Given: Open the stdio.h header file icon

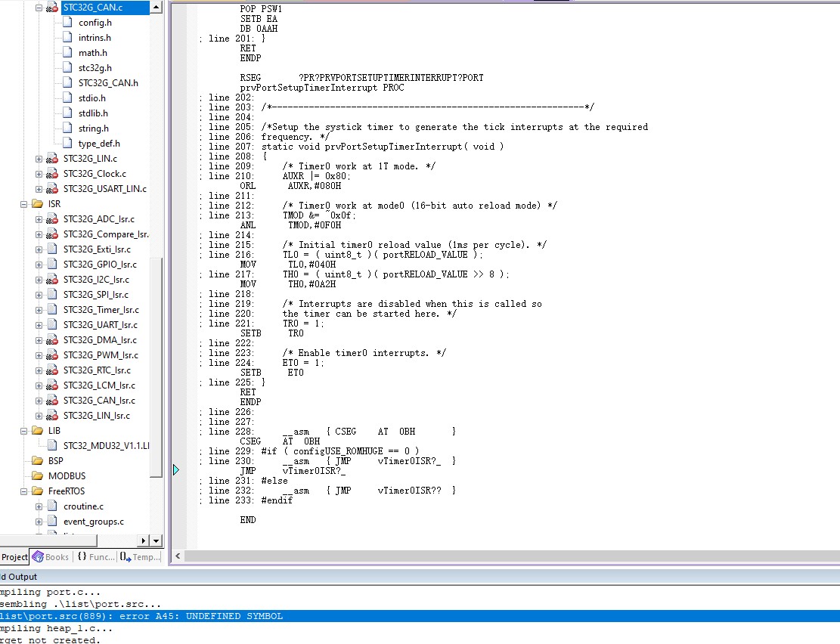Looking at the screenshot, I should [67, 98].
